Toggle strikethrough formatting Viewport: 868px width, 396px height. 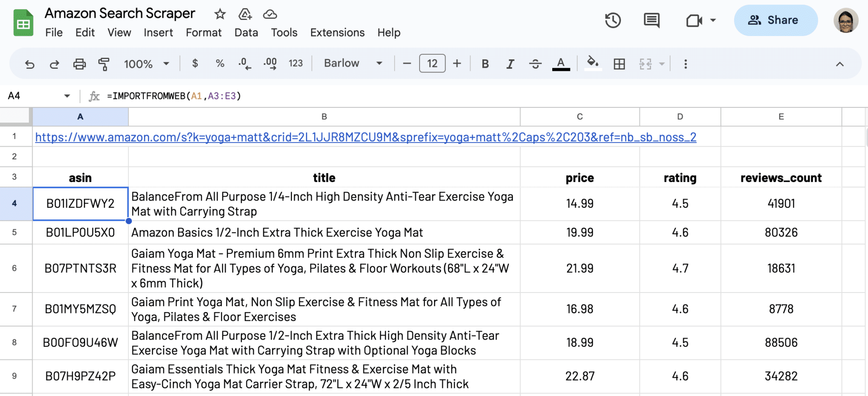click(x=535, y=64)
